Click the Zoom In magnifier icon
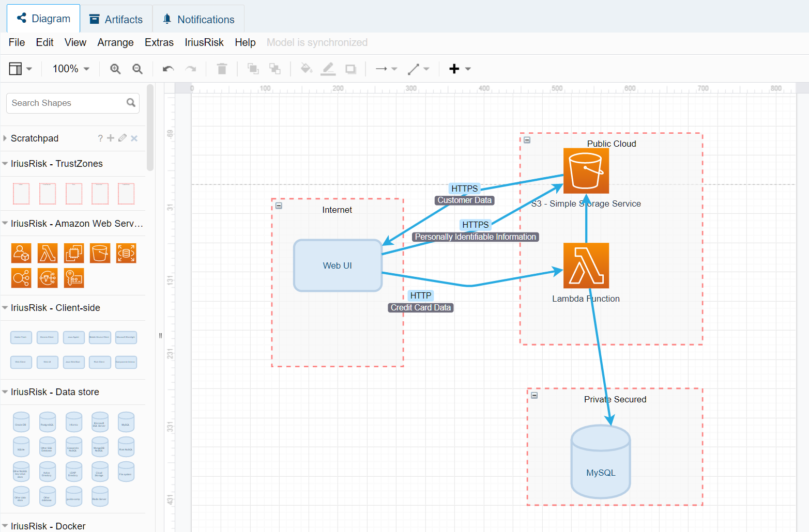 (x=115, y=69)
